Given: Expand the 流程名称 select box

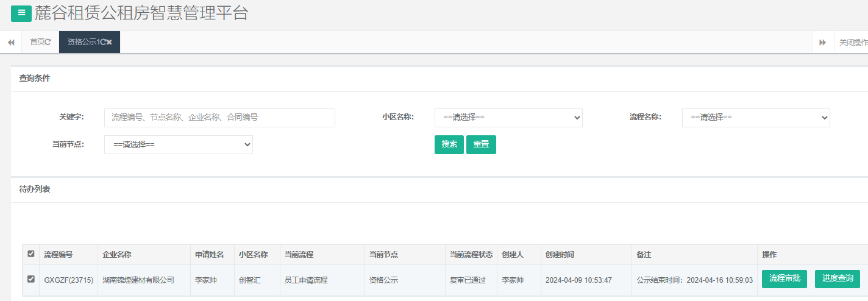Looking at the screenshot, I should point(756,118).
